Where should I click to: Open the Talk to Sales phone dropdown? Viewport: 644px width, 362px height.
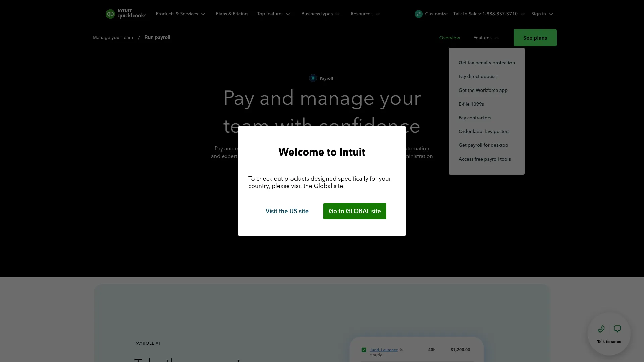coord(489,14)
